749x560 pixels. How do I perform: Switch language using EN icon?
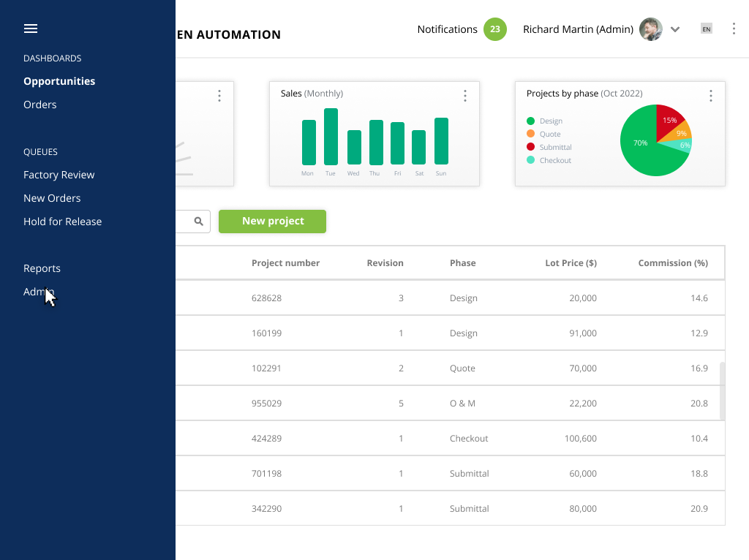pos(707,29)
